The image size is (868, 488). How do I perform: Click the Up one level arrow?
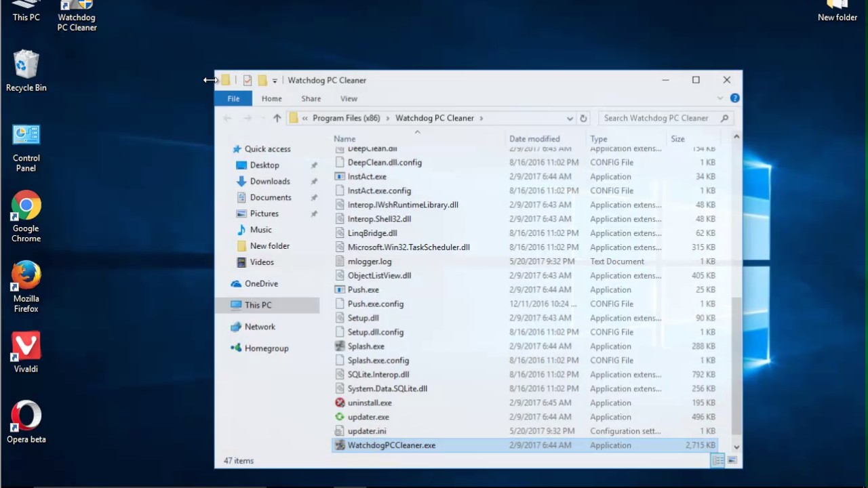coord(277,118)
